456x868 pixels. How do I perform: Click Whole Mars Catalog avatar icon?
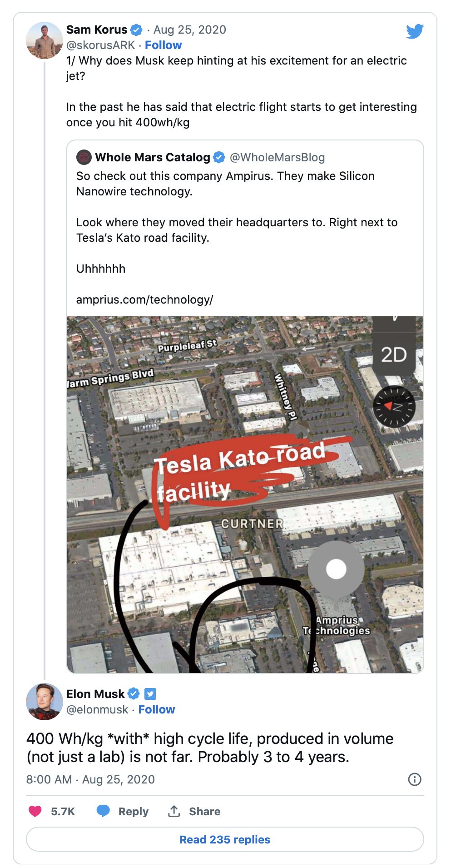(x=84, y=157)
